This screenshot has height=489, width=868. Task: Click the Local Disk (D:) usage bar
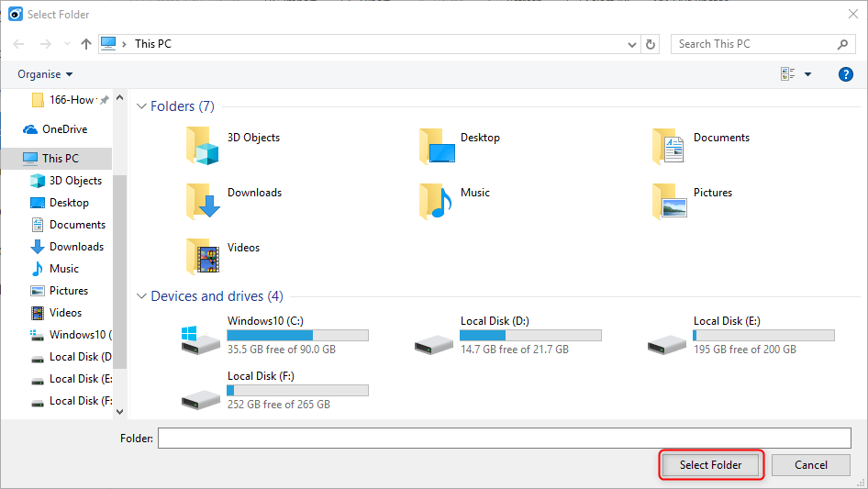click(x=531, y=335)
